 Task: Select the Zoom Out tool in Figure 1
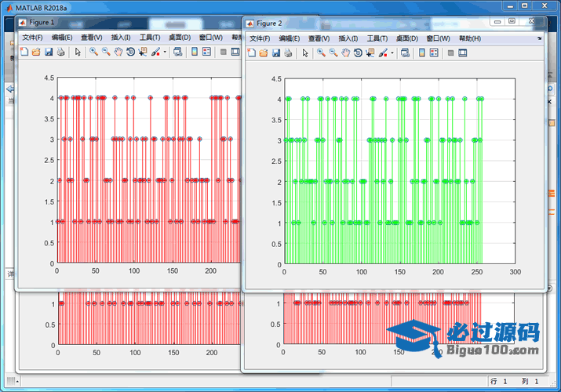[106, 53]
